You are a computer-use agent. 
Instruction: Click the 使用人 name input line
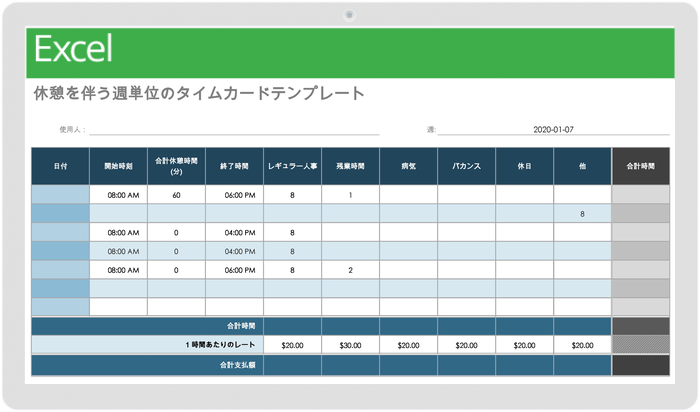pyautogui.click(x=234, y=129)
